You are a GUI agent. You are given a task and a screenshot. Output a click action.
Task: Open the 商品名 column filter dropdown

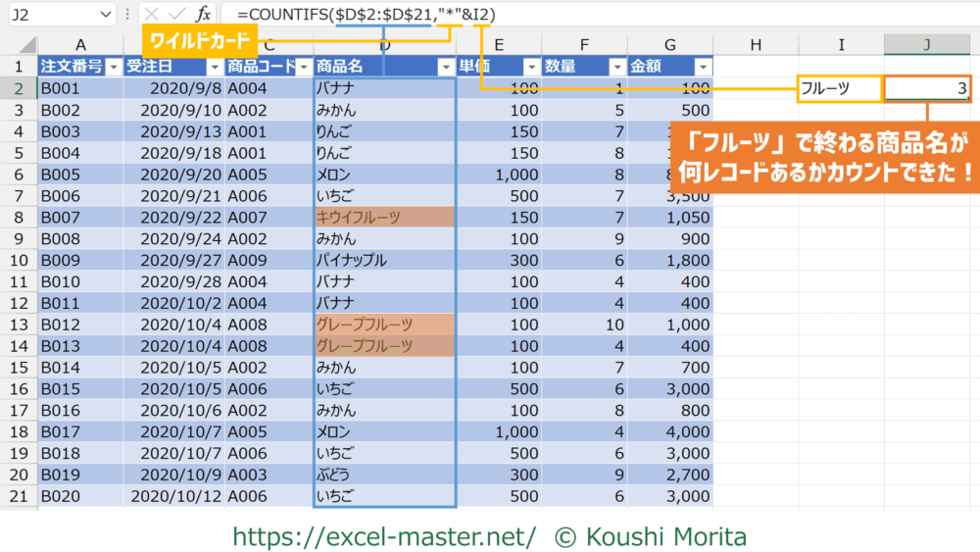tap(446, 67)
